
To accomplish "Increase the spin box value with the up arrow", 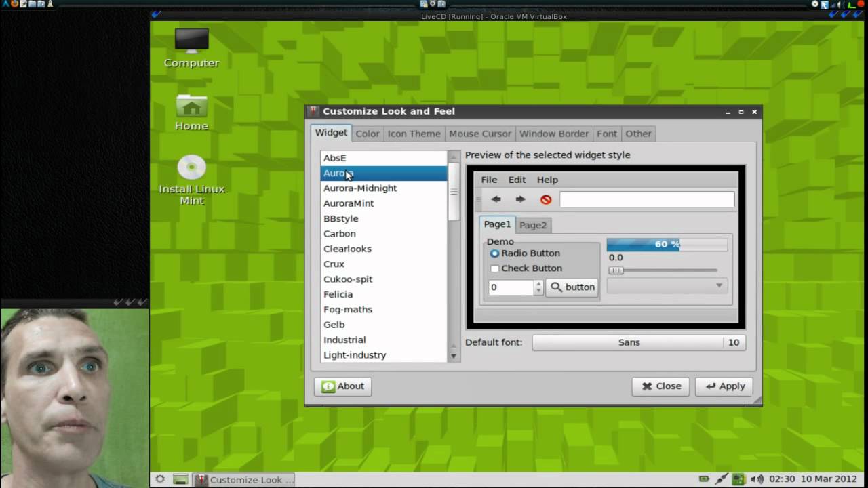I will click(538, 283).
